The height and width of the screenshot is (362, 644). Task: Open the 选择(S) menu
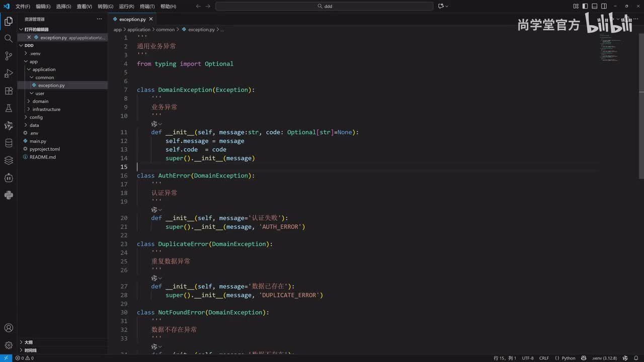63,6
